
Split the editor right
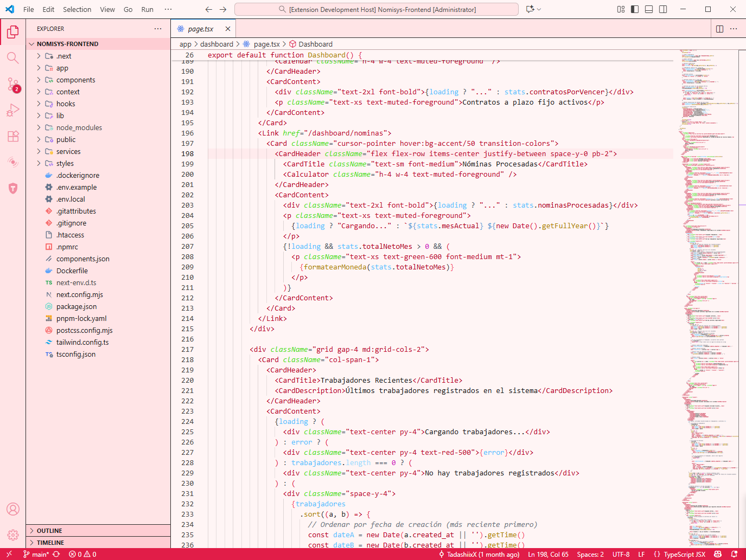pyautogui.click(x=720, y=29)
